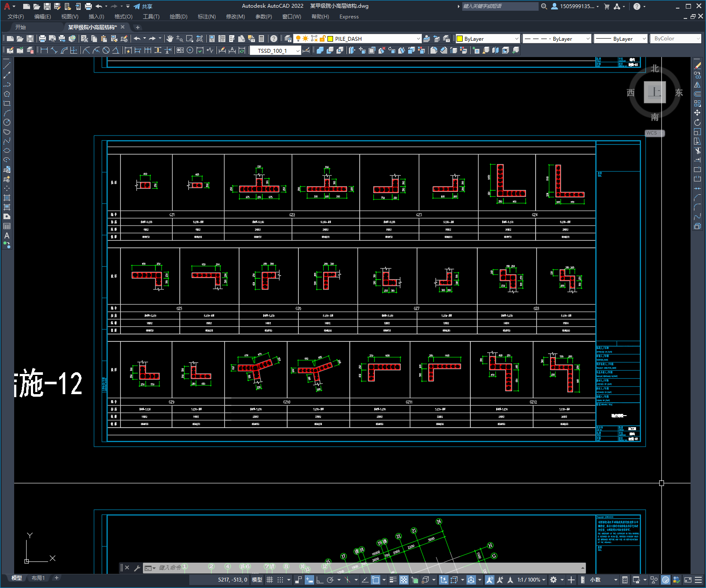Toggle ortho mode in status bar
Viewport: 706px width, 588px height.
tap(320, 580)
